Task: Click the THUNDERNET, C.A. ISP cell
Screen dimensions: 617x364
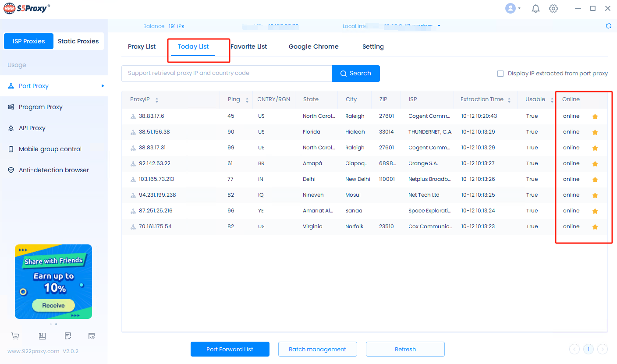Action: click(x=430, y=132)
